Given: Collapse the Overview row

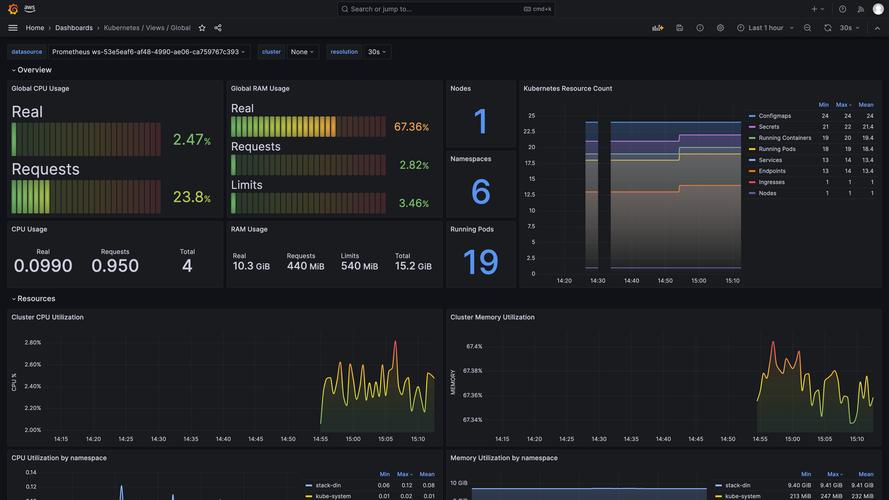Looking at the screenshot, I should pos(31,70).
